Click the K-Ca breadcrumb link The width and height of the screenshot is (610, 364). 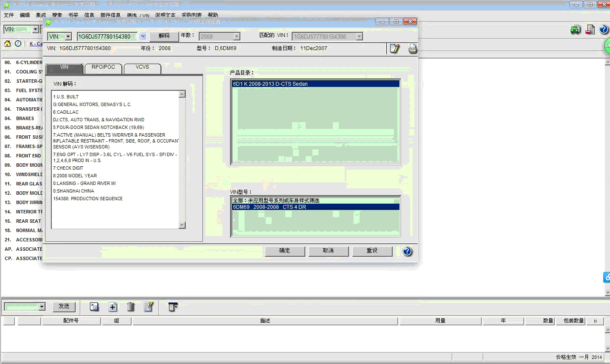click(36, 44)
